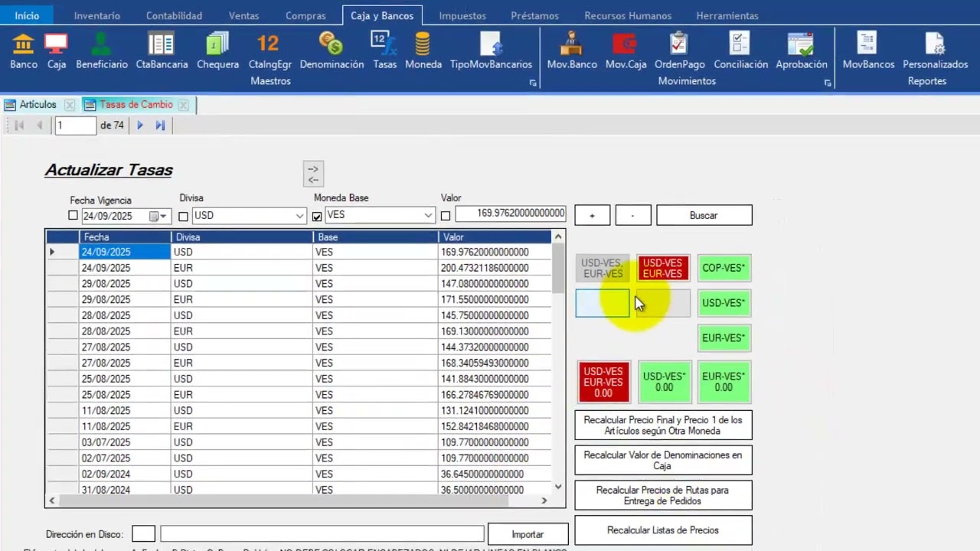
Task: Switch to the Ventas ribbon tab
Action: pyautogui.click(x=244, y=15)
